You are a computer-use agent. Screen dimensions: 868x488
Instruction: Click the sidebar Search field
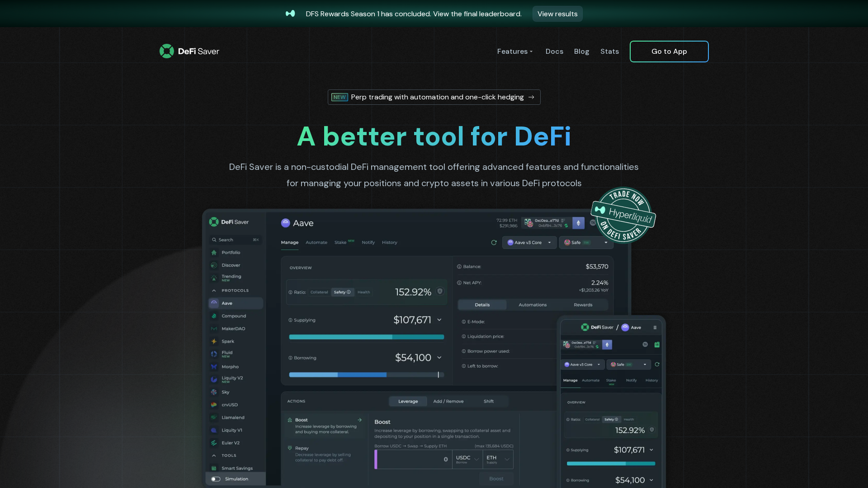tap(235, 240)
